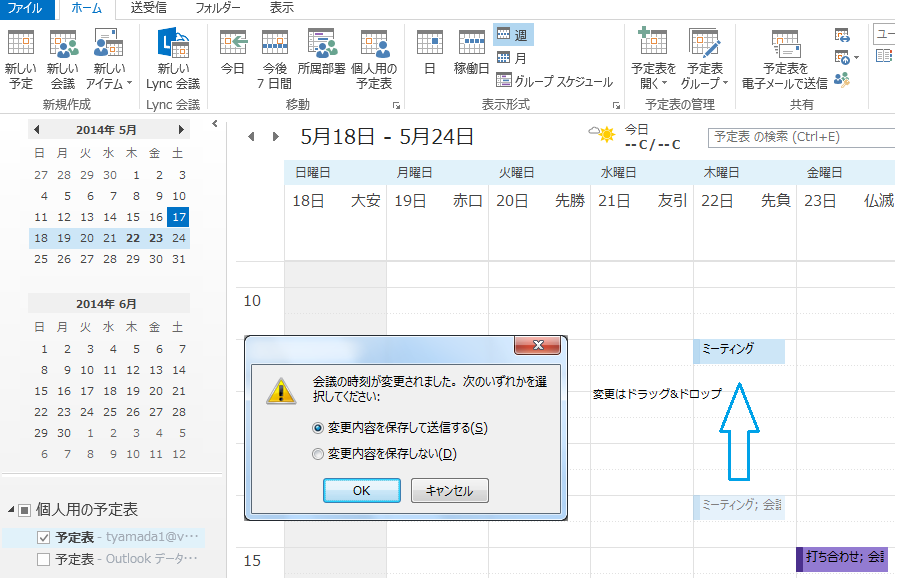
Task: Open the ファイル tab
Action: click(x=25, y=8)
